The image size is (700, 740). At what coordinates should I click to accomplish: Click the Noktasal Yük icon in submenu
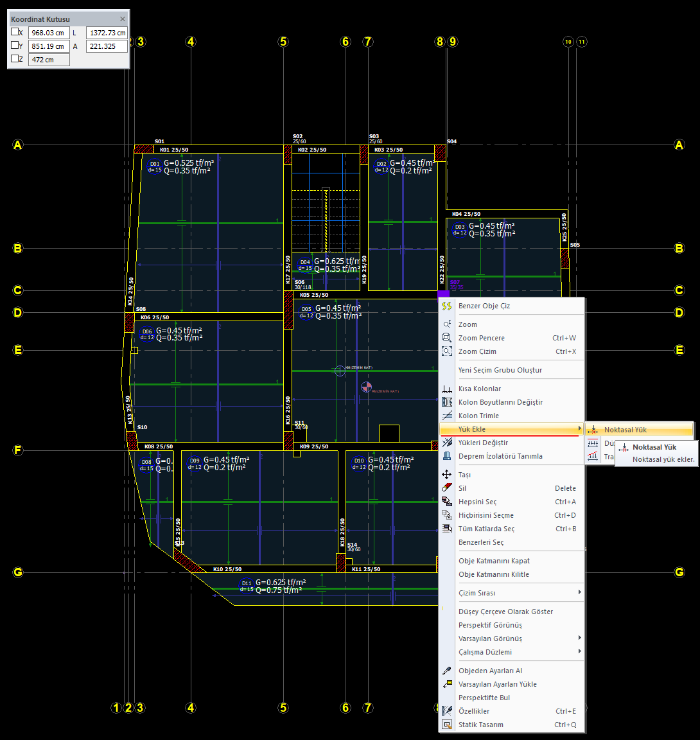pyautogui.click(x=593, y=430)
